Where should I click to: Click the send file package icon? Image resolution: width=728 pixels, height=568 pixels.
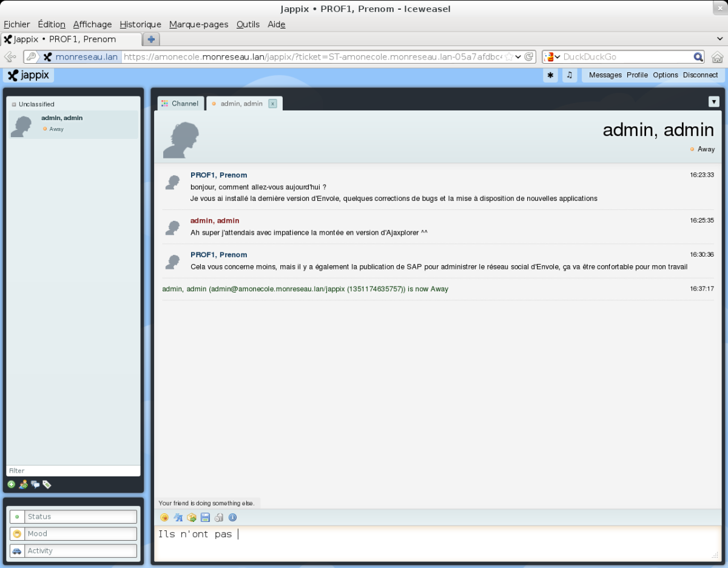pyautogui.click(x=192, y=518)
